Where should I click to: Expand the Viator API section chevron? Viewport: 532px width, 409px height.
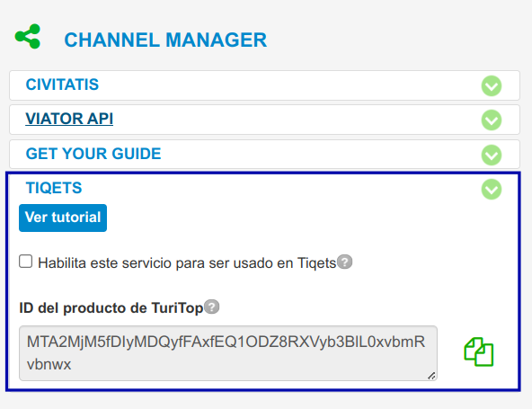[x=492, y=120]
